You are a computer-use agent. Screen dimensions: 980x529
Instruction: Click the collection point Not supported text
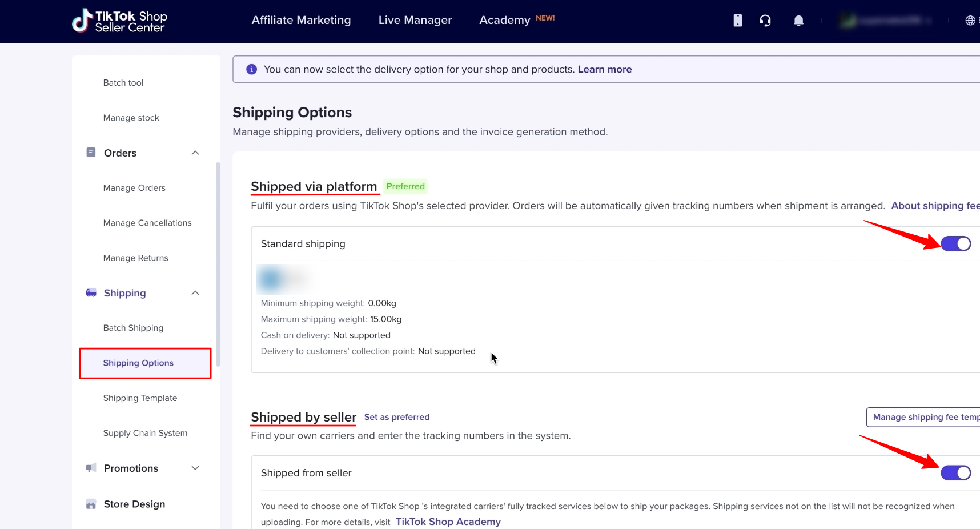pos(447,351)
